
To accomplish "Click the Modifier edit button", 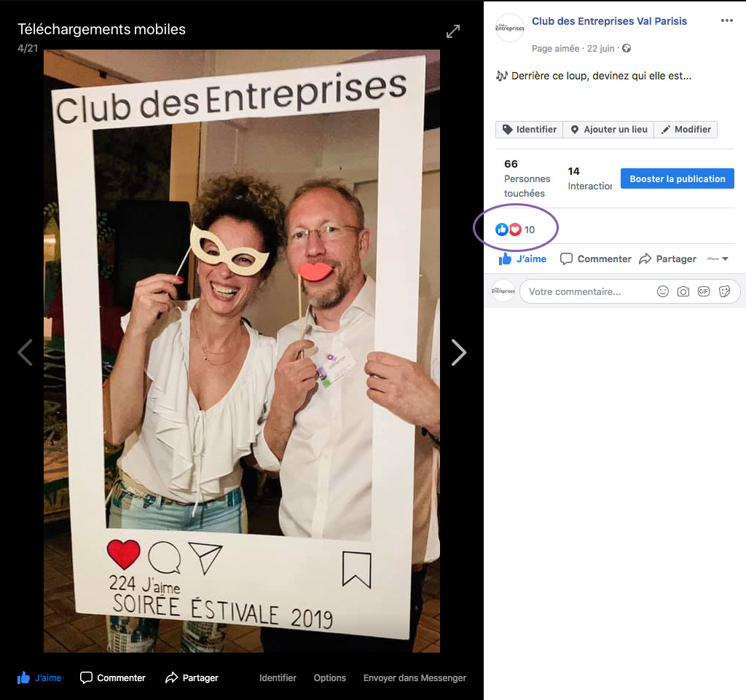I will 686,130.
